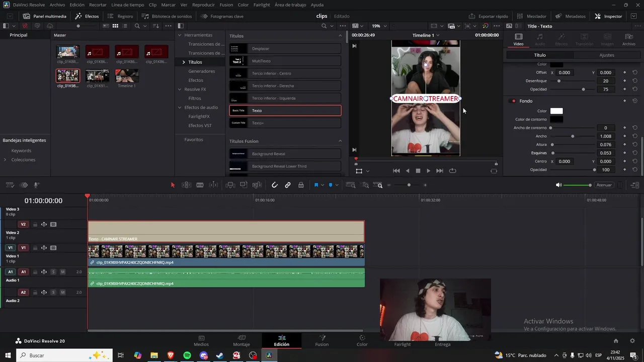Open Biblioteca de sonidos
This screenshot has width=644, height=362.
click(x=167, y=16)
